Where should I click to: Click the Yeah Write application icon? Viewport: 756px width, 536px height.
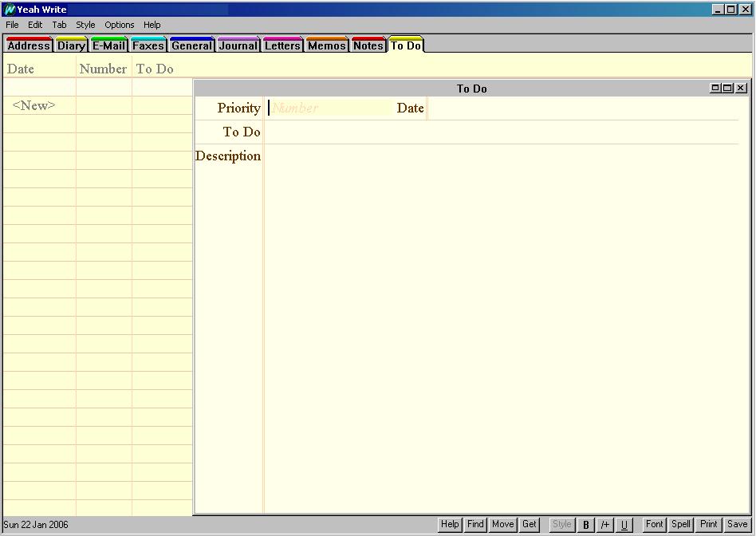10,10
